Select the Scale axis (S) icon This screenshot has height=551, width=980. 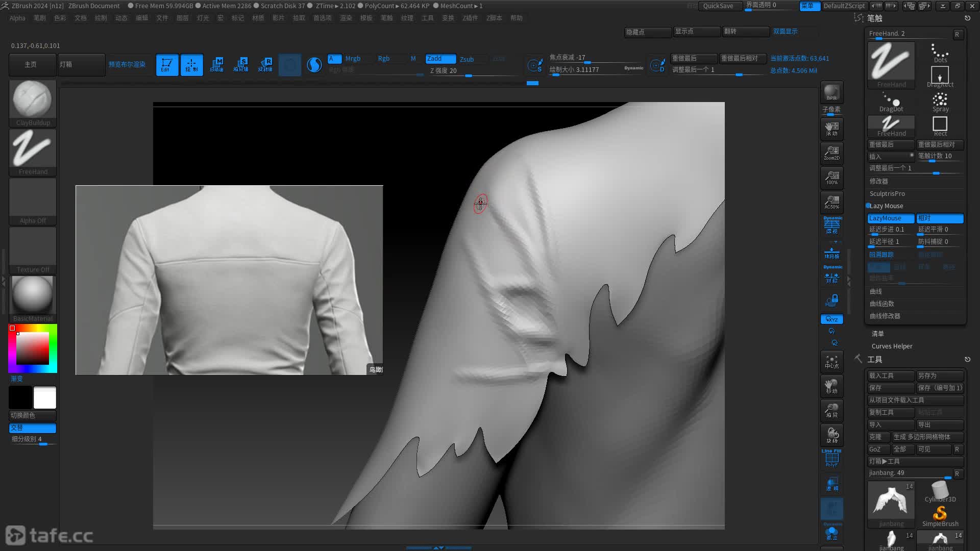tap(241, 65)
